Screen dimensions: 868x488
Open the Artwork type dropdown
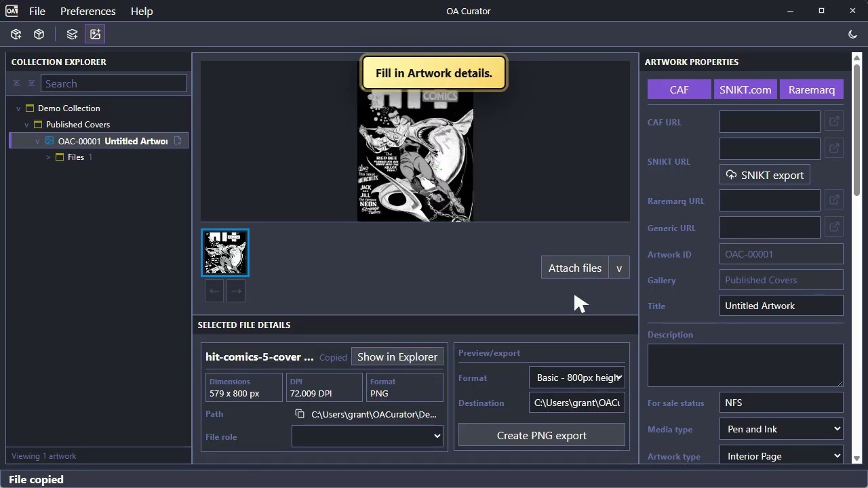click(781, 456)
